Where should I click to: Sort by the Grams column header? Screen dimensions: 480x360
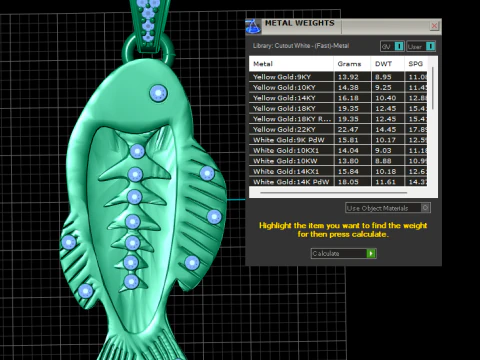coord(352,64)
